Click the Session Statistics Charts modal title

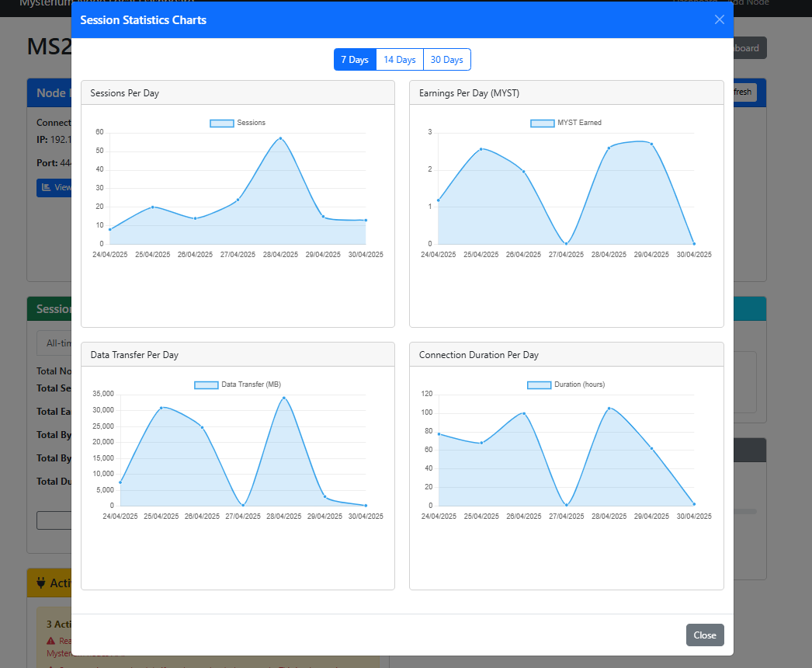(144, 20)
